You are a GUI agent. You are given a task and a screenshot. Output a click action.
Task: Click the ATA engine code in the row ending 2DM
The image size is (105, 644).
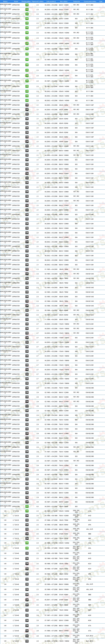point(90,631)
